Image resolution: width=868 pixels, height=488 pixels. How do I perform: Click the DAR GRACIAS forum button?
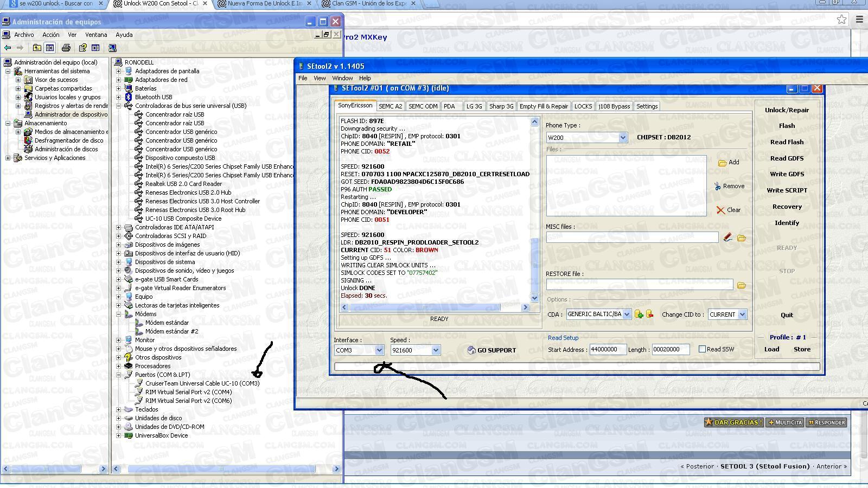coord(734,422)
